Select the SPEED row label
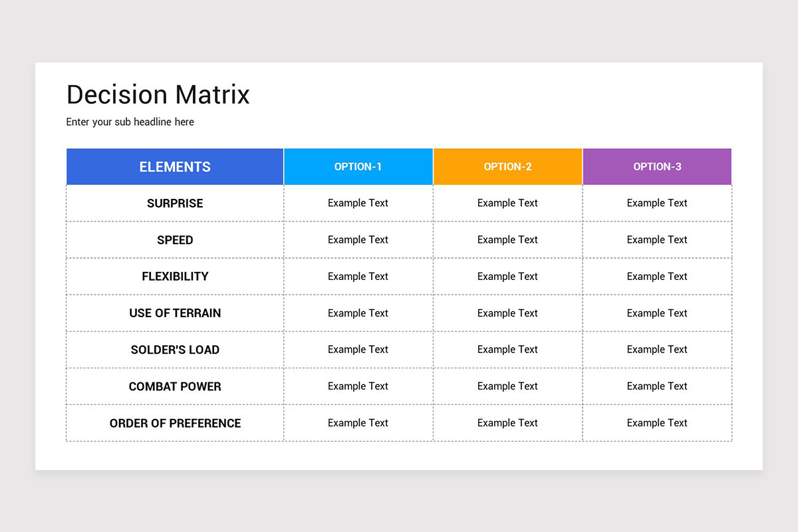The height and width of the screenshot is (532, 798). click(175, 240)
